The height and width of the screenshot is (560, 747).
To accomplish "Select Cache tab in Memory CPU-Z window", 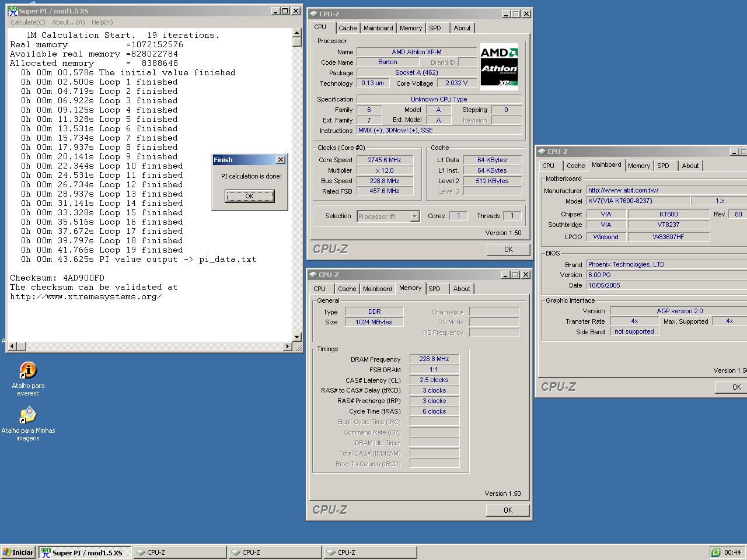I will point(347,289).
